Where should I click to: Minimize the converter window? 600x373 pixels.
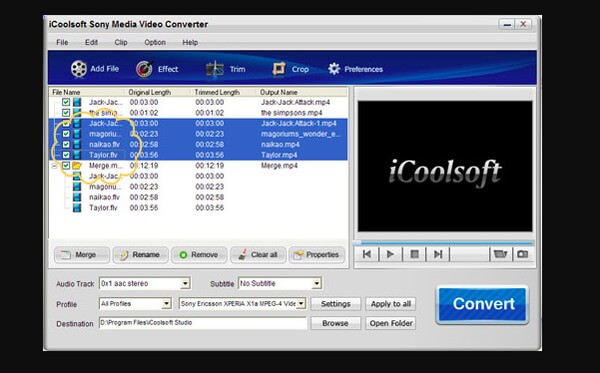[507, 24]
